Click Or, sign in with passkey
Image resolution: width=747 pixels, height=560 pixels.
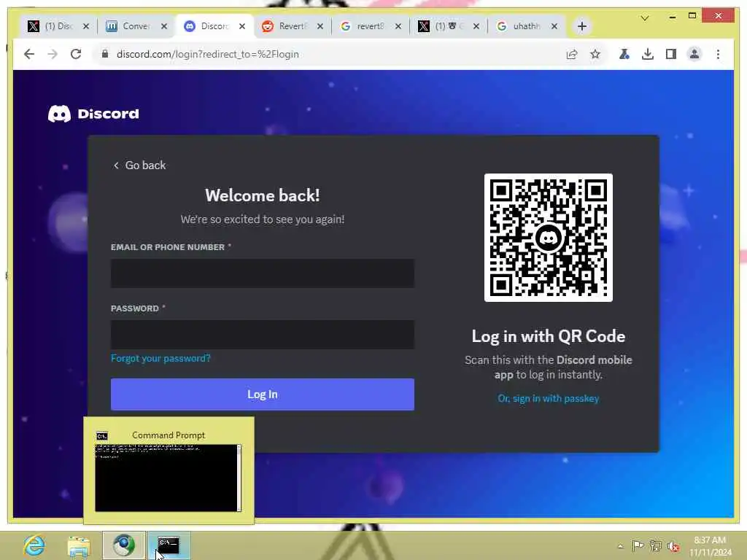click(549, 399)
